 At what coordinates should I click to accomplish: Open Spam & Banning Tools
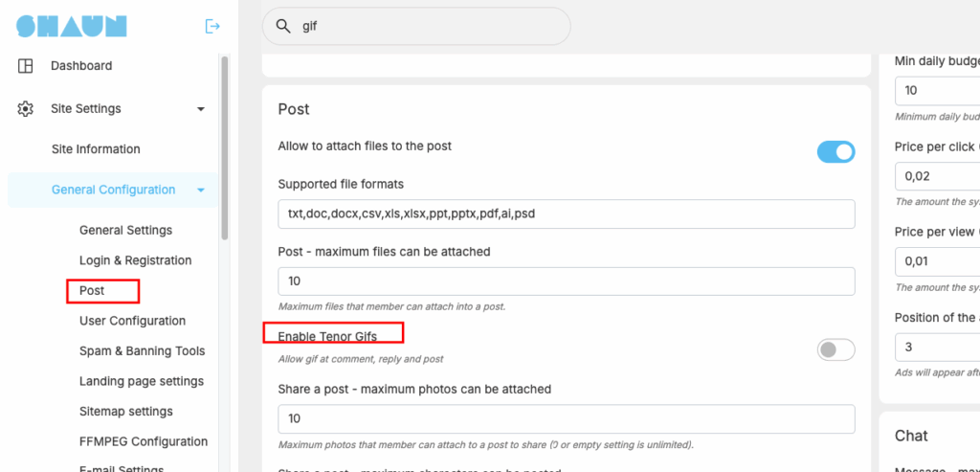pyautogui.click(x=142, y=350)
